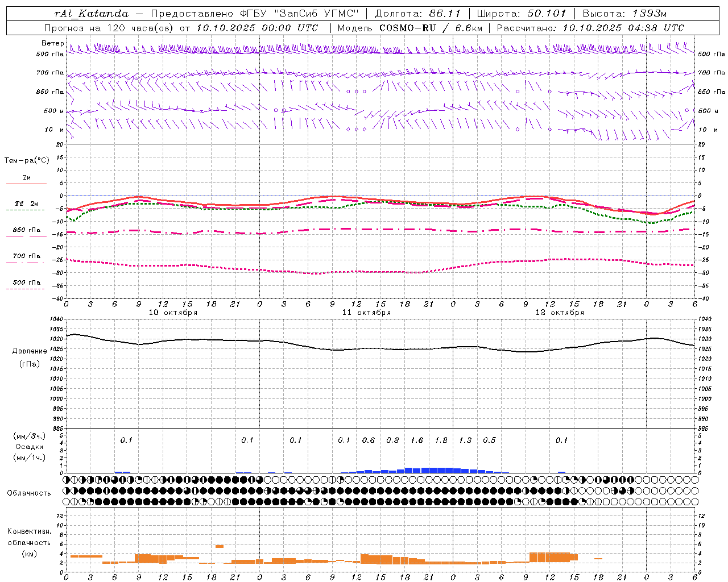Viewport: 728px width, 582px height.
Task: Click the precipitation value 0.6
Action: tap(369, 440)
